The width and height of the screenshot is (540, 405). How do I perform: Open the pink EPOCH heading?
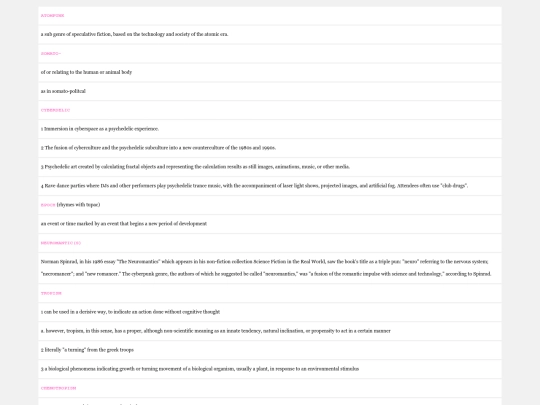[48, 205]
